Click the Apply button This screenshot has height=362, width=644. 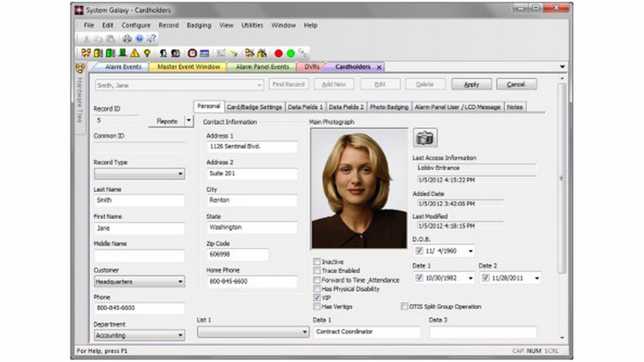[471, 84]
